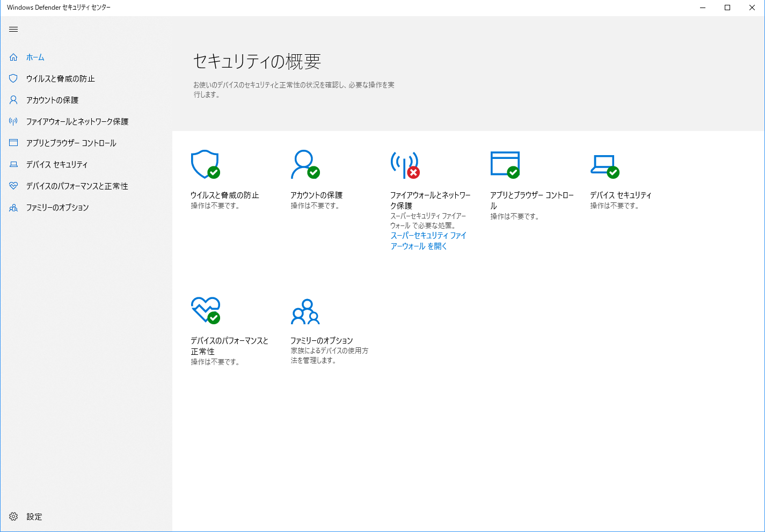Click the スーパーセキュリティ ファイアーウォール を開く link
Image resolution: width=765 pixels, height=532 pixels.
pyautogui.click(x=428, y=241)
